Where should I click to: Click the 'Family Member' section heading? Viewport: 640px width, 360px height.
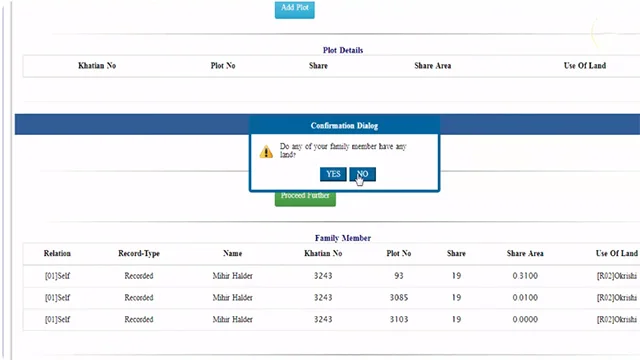(x=343, y=238)
